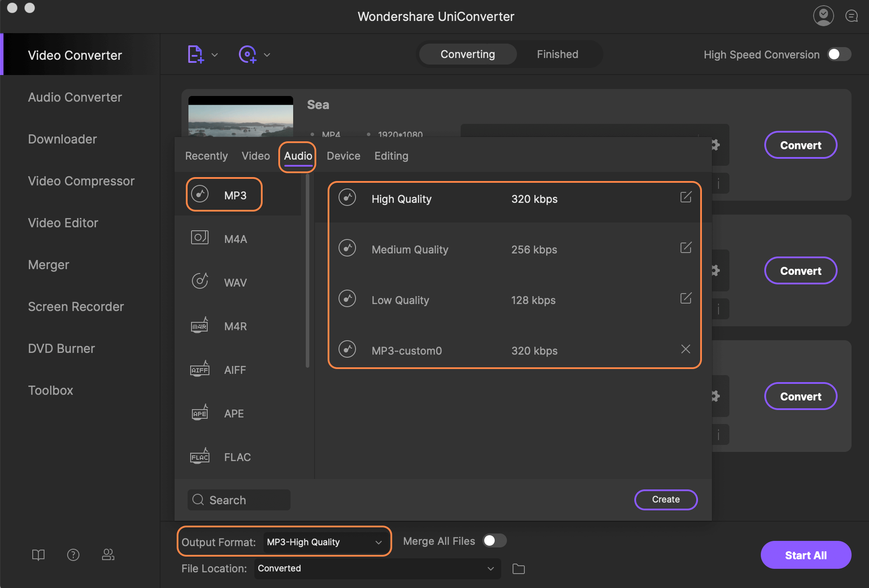Image resolution: width=869 pixels, height=588 pixels.
Task: Select Low Quality 128 kbps option
Action: (514, 300)
